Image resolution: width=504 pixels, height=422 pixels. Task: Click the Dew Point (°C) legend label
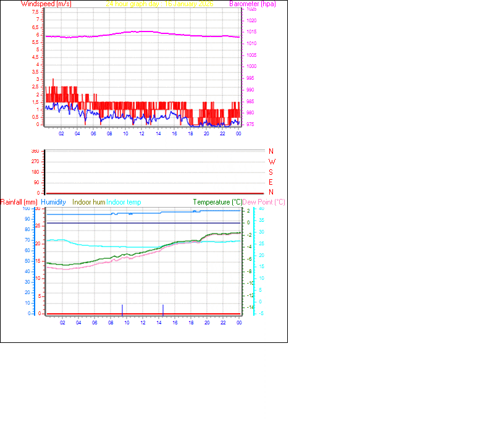click(264, 202)
